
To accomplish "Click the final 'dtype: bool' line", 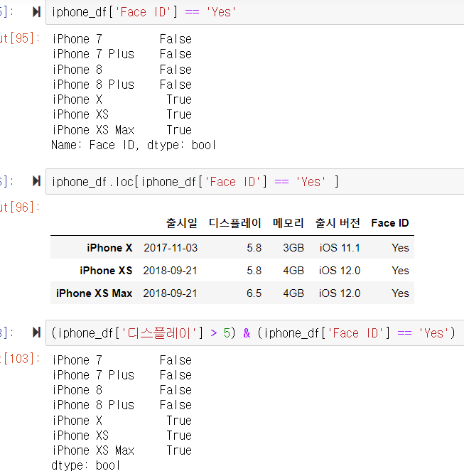I will click(x=86, y=465).
